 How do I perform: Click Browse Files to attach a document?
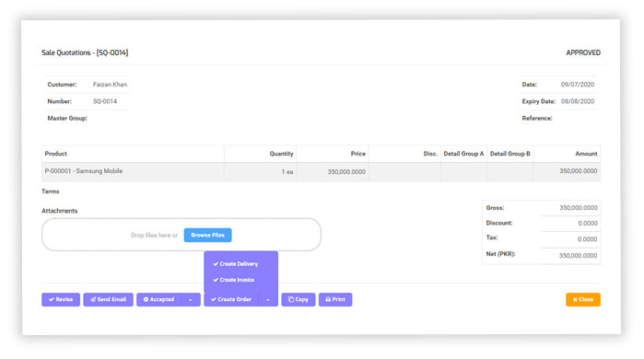(x=208, y=235)
